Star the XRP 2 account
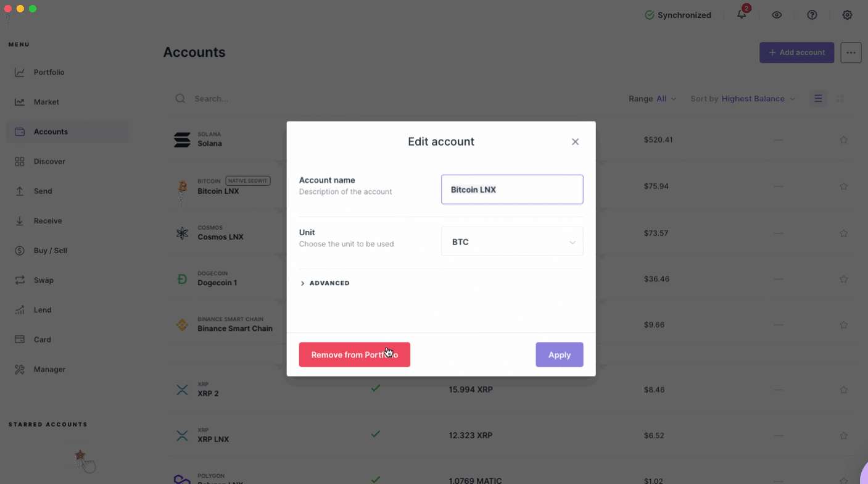Image resolution: width=868 pixels, height=484 pixels. [843, 390]
